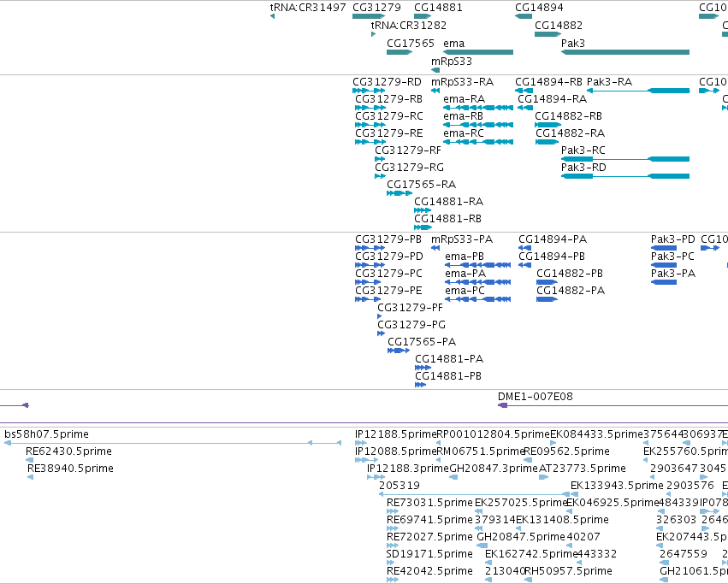The width and height of the screenshot is (728, 584).
Task: Open transcript CG14882-RB
Action: pos(568,116)
